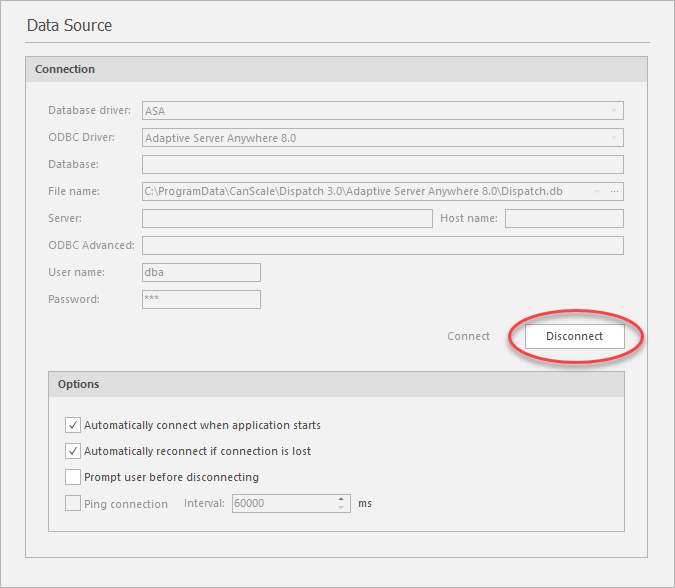Click the Interval value field showing 60000
This screenshot has height=588, width=675.
click(x=283, y=504)
